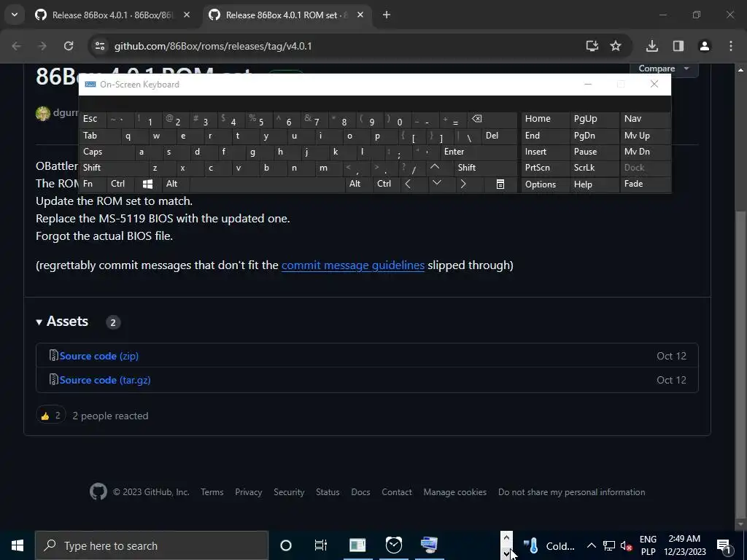Open Docs link in footer
This screenshot has width=747, height=560.
pos(360,492)
